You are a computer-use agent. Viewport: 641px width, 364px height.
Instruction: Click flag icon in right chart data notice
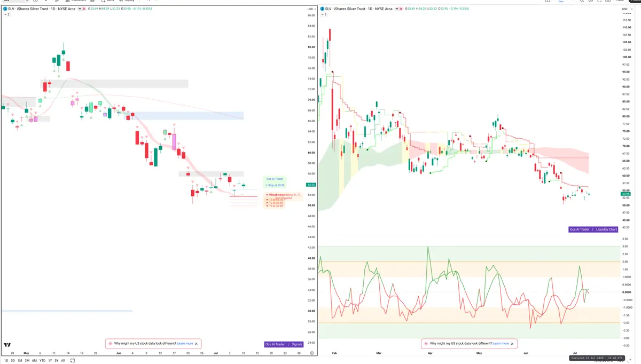[426, 344]
